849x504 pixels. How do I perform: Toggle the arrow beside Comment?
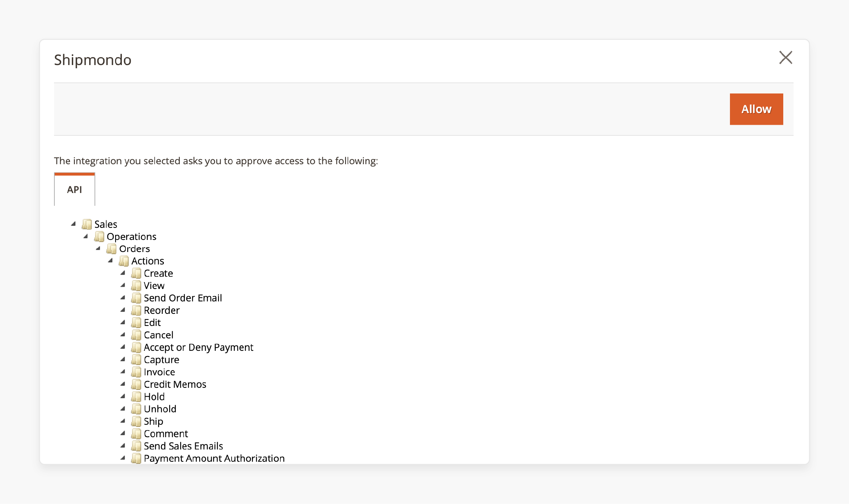pos(123,433)
